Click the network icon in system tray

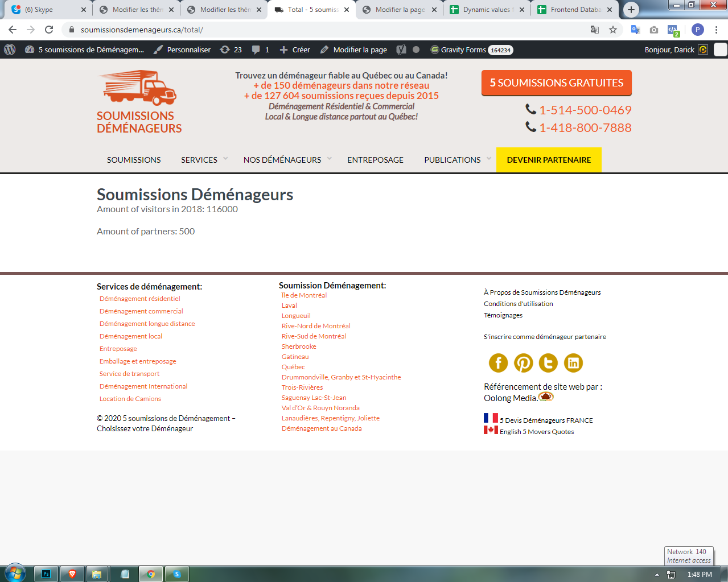[x=671, y=575]
